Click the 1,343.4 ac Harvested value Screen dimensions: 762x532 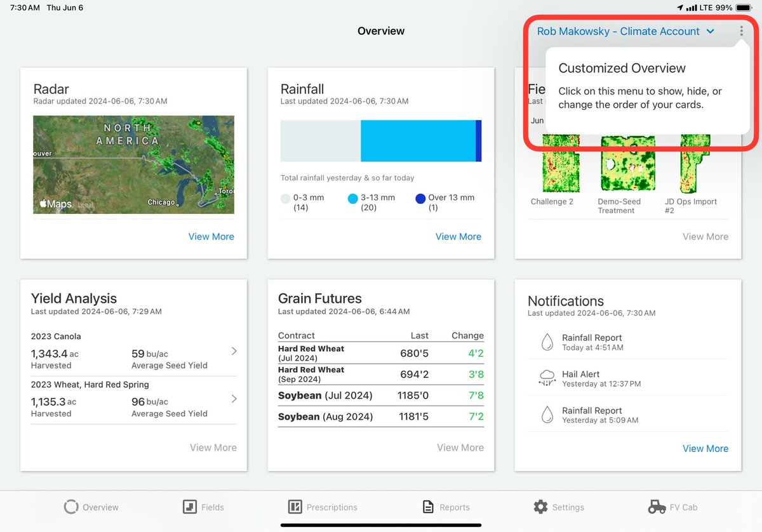coord(55,354)
